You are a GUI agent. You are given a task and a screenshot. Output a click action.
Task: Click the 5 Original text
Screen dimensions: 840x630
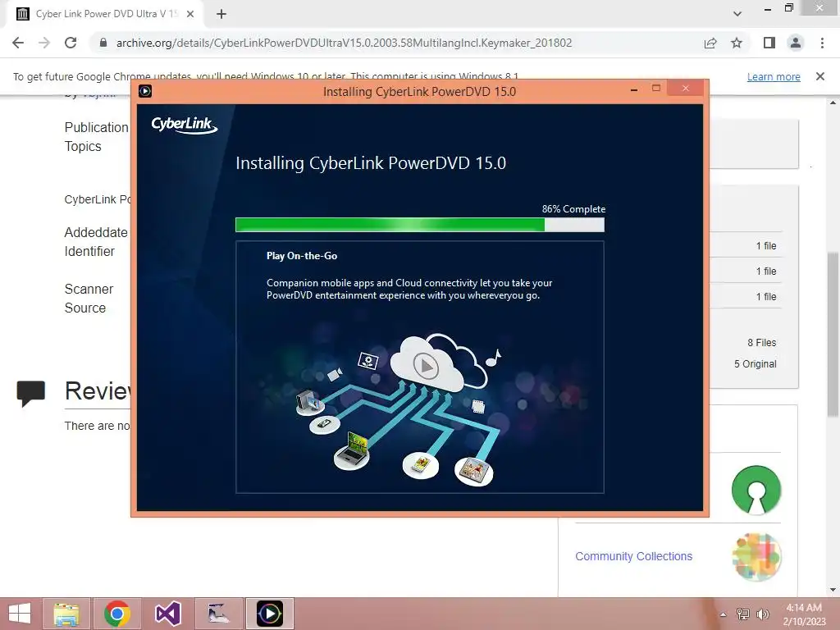point(756,363)
